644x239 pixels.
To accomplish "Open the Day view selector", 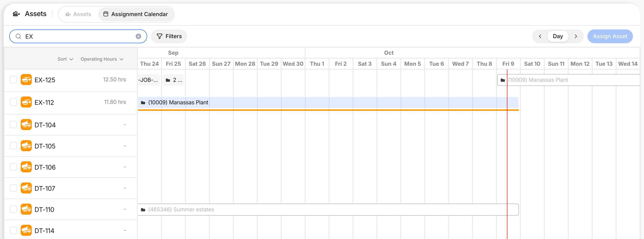I will tap(558, 37).
